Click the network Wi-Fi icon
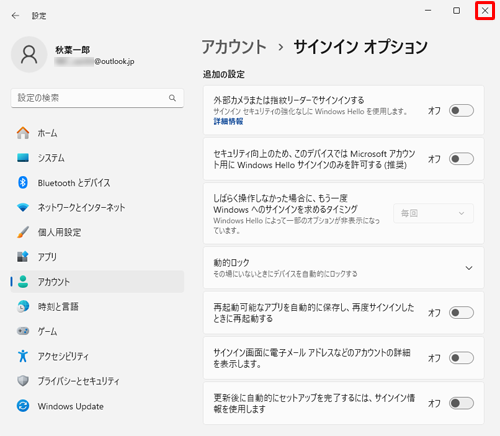Screen dimensions: 500x436 pyautogui.click(x=23, y=207)
